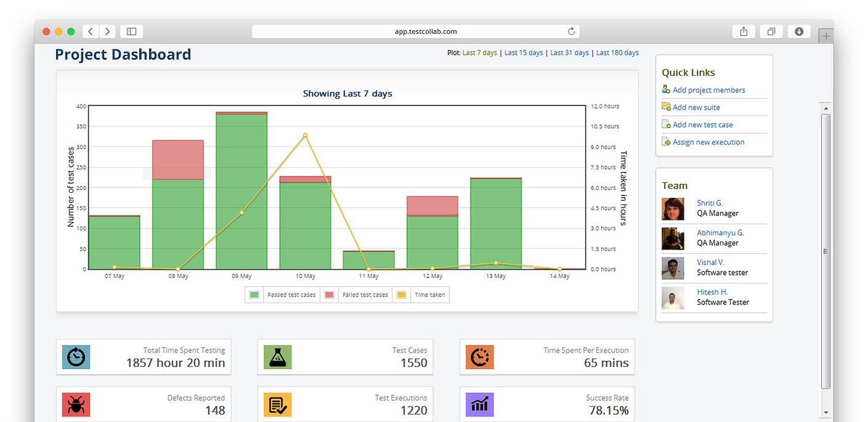
Task: Click the Failed test cases legend label
Action: pyautogui.click(x=365, y=295)
